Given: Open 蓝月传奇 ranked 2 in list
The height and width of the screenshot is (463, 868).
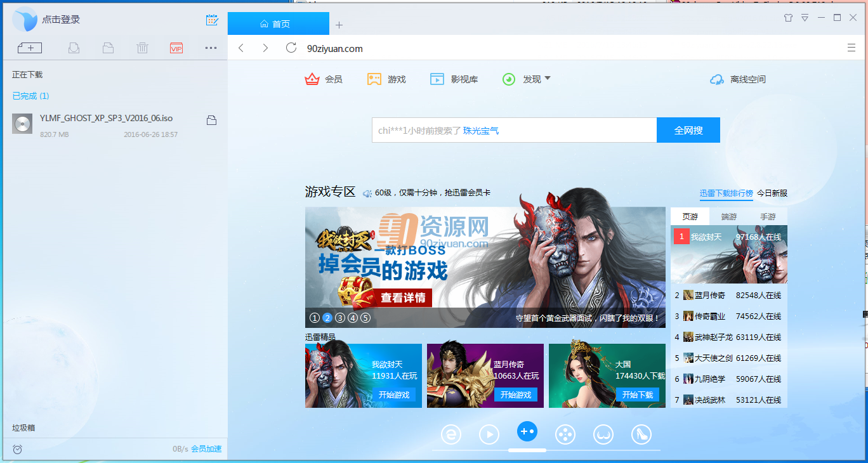Looking at the screenshot, I should coord(729,295).
